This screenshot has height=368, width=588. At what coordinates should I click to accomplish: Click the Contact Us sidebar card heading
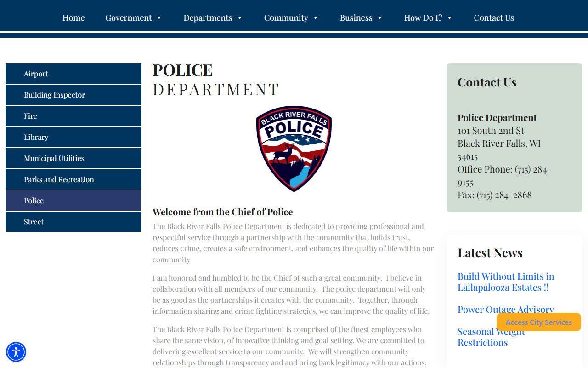pyautogui.click(x=487, y=82)
